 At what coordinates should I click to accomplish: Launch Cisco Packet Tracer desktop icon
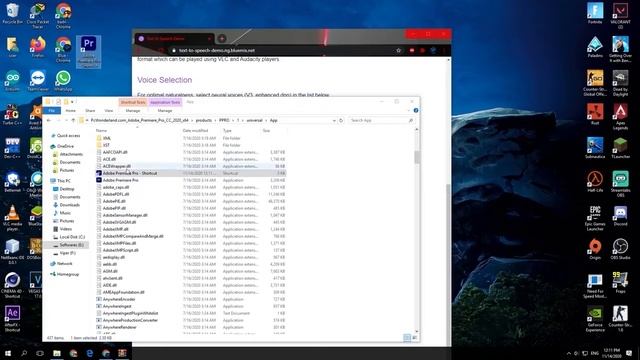point(38,16)
